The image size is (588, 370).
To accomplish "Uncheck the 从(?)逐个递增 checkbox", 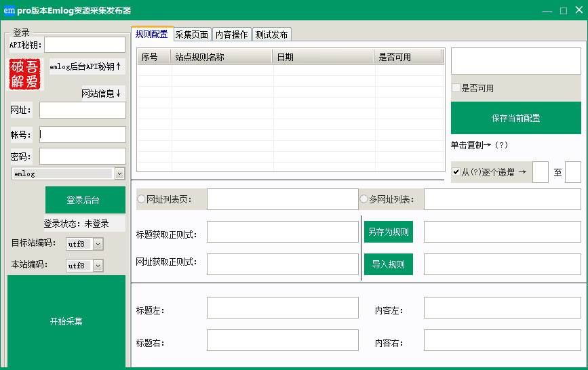I will coord(456,172).
